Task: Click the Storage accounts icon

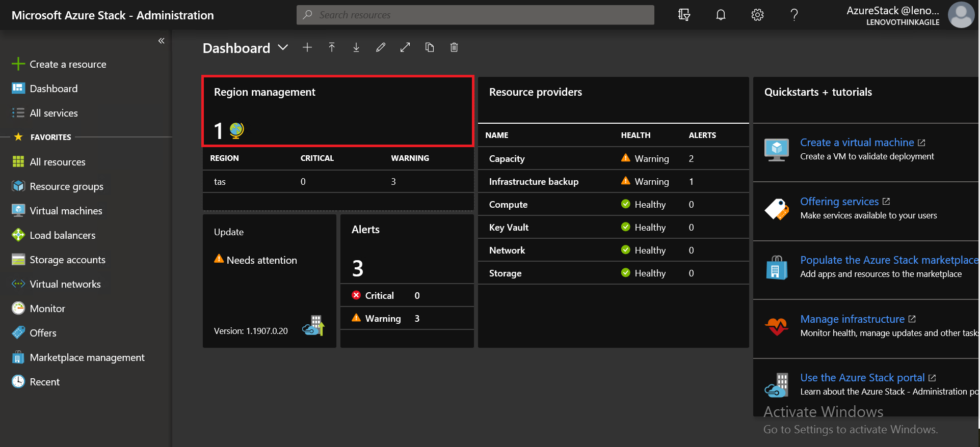Action: point(18,260)
